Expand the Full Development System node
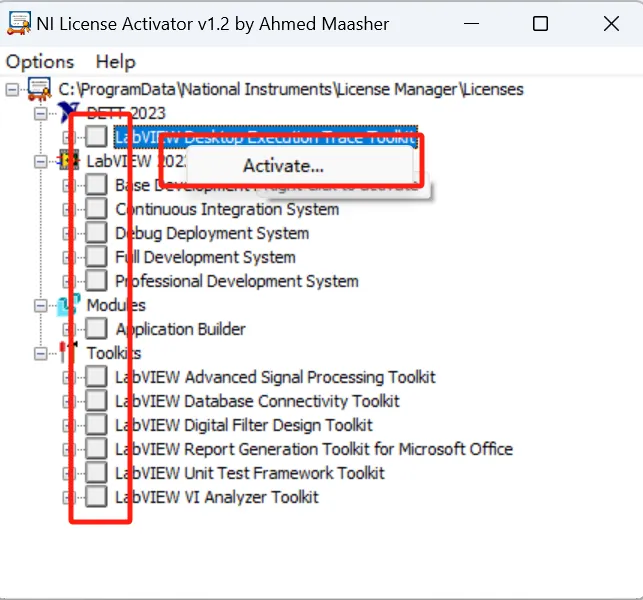 tap(67, 258)
